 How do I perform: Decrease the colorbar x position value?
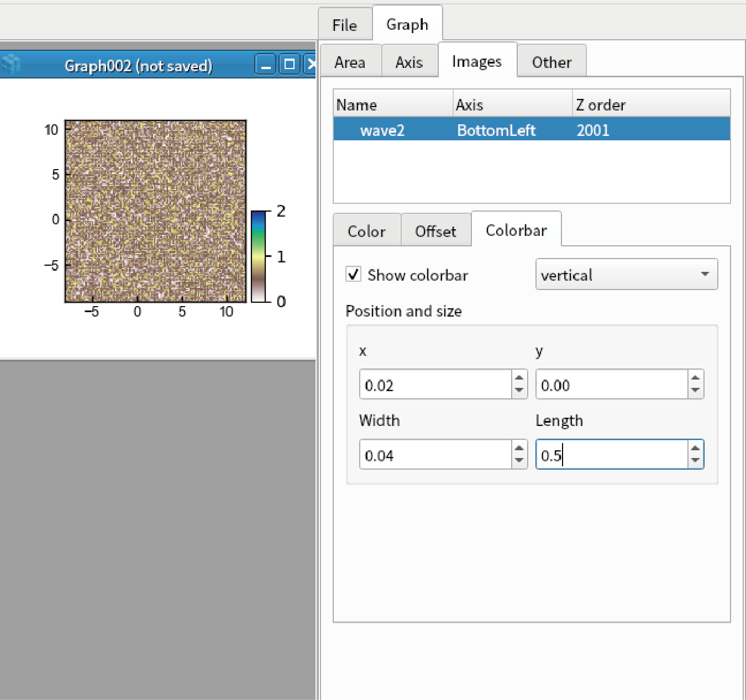(x=519, y=391)
